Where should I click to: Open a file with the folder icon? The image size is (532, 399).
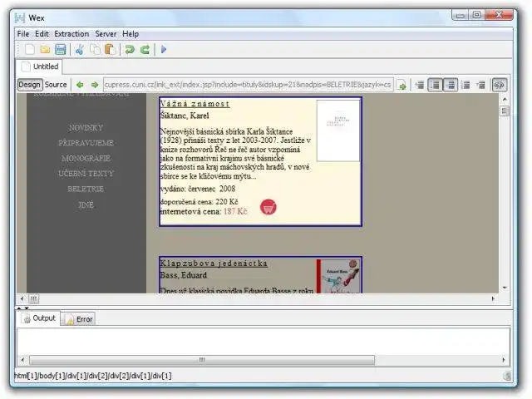[x=45, y=50]
